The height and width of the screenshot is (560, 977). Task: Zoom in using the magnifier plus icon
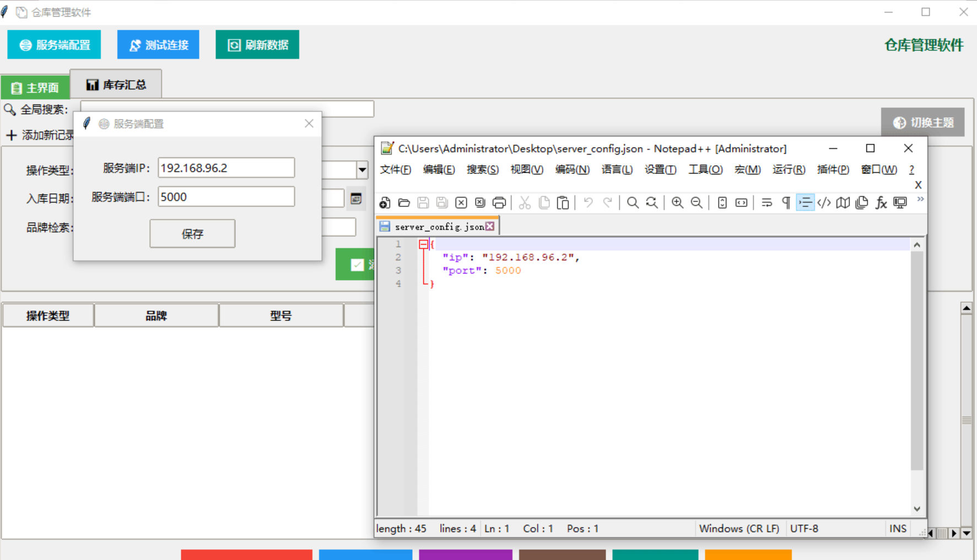pyautogui.click(x=677, y=203)
